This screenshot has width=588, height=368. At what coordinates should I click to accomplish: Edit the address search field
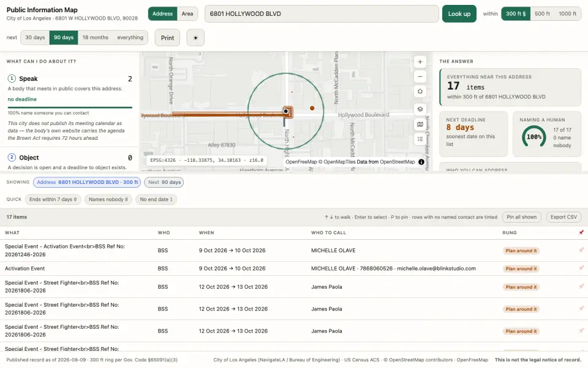[x=322, y=13]
